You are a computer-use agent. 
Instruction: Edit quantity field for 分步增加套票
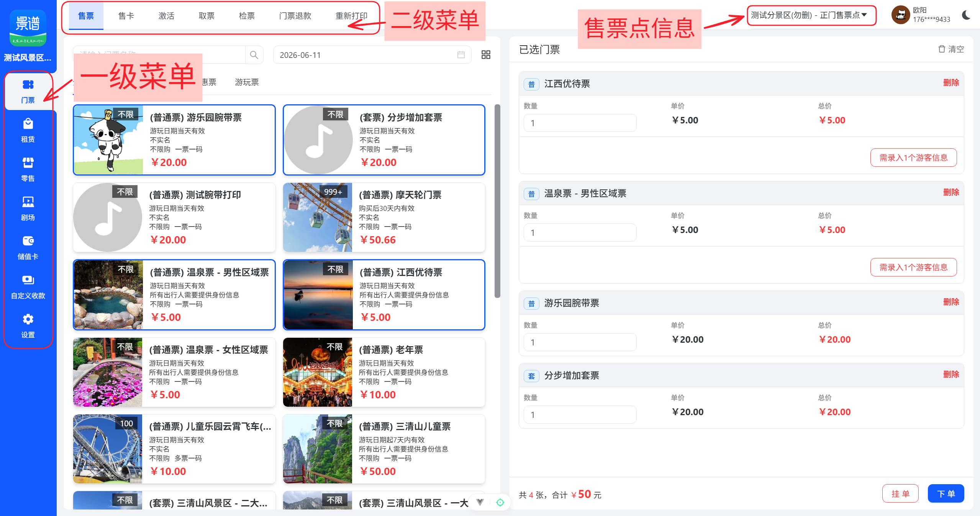point(580,415)
